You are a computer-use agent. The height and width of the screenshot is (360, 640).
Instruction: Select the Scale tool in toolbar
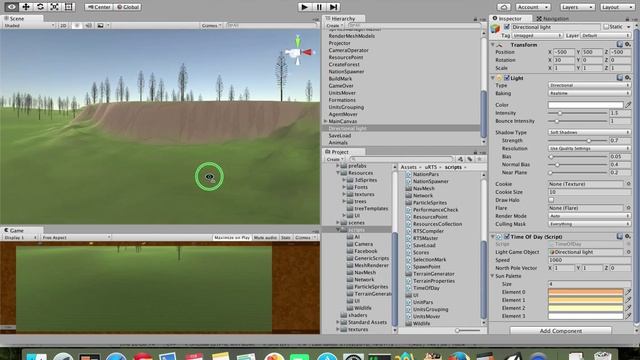[x=54, y=7]
